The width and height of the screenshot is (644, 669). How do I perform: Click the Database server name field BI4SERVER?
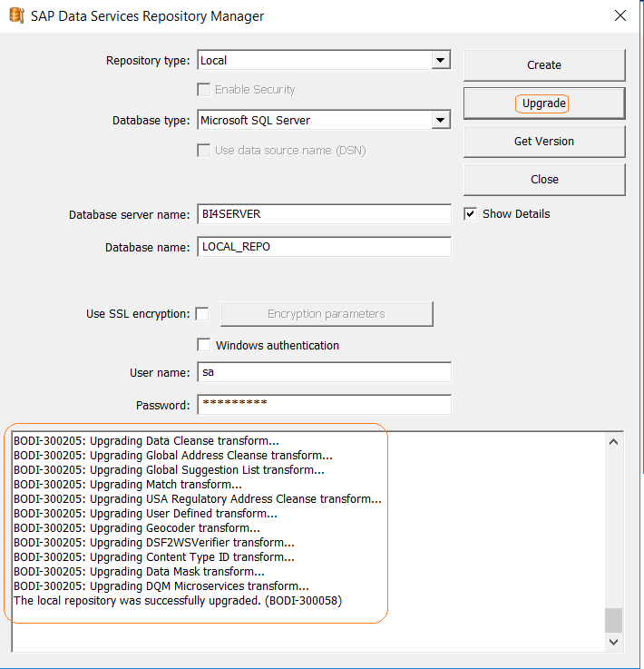coord(324,213)
